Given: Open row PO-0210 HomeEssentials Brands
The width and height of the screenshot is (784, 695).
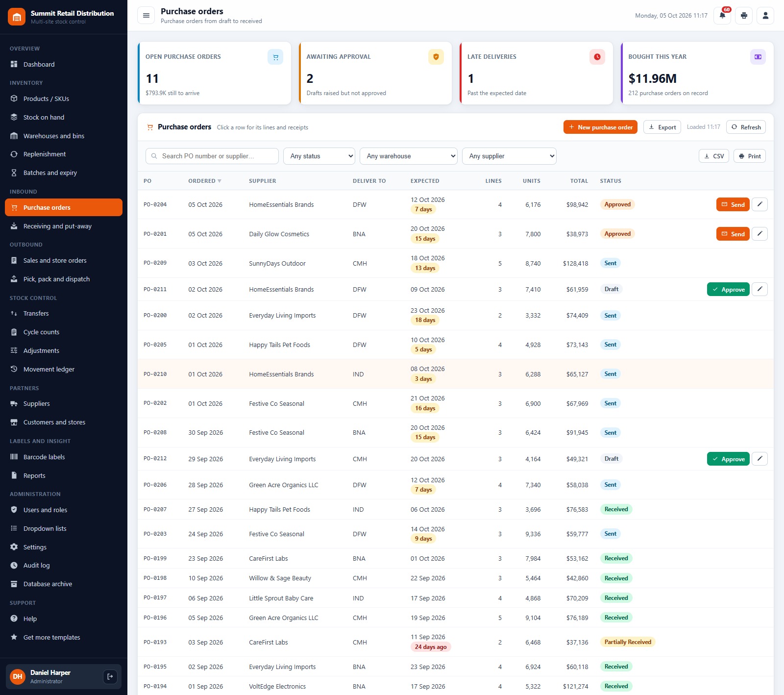Looking at the screenshot, I should [x=456, y=374].
